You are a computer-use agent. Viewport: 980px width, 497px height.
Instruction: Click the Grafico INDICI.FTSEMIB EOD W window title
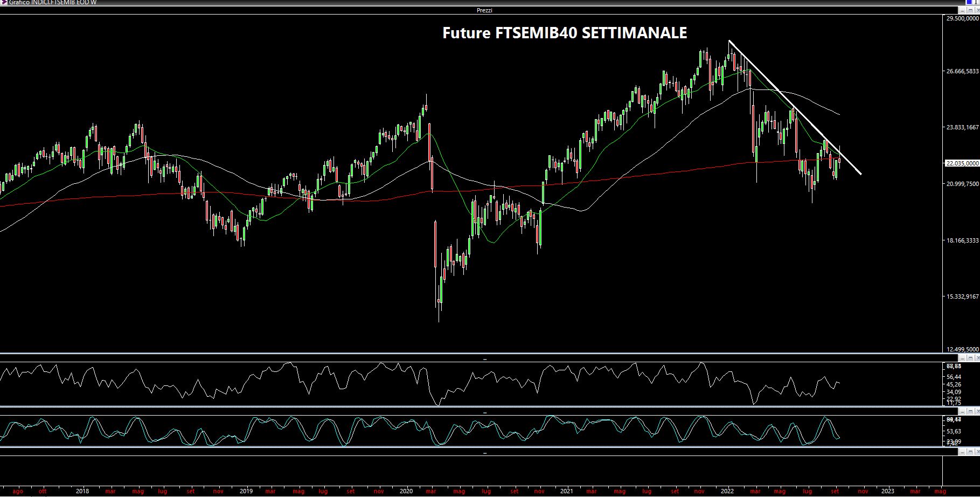pyautogui.click(x=53, y=3)
